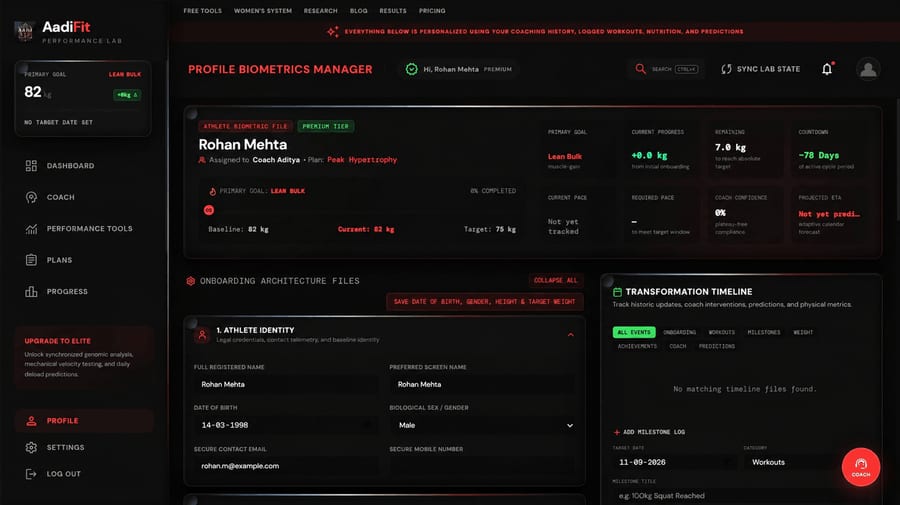Click the Athlete Identity person icon
The width and height of the screenshot is (900, 505).
pos(202,335)
